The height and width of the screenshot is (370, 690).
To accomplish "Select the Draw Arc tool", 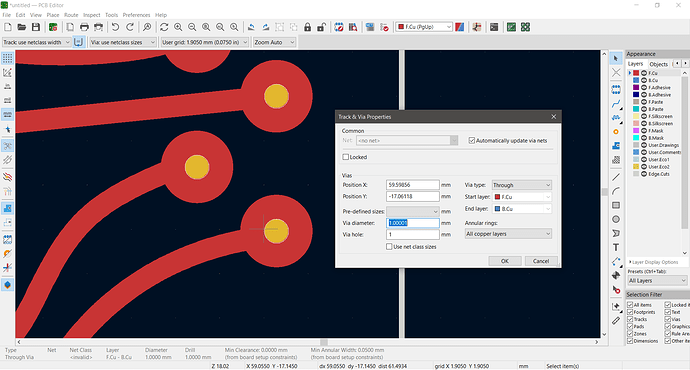I will coord(616,191).
